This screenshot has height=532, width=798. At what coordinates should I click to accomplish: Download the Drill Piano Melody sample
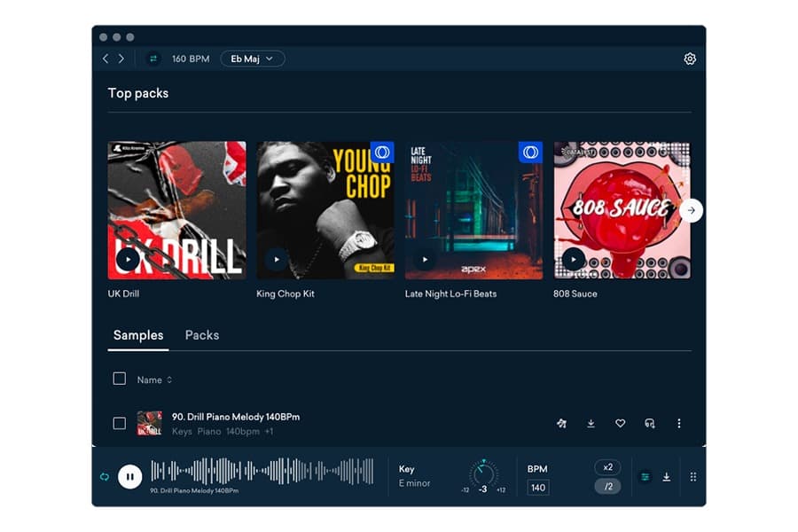[591, 424]
